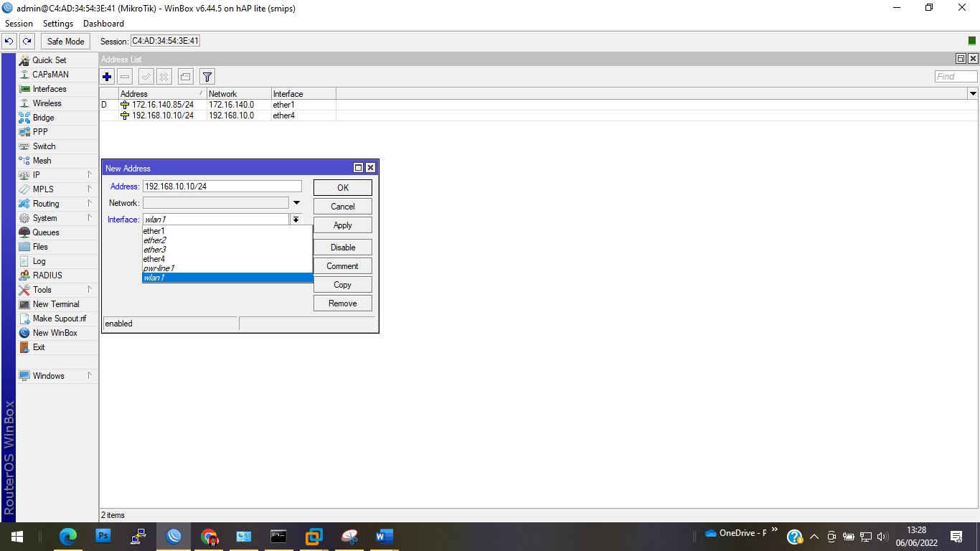Screen dimensions: 980x551
Task: Select pwr-line1 from the interface list
Action: pyautogui.click(x=227, y=268)
